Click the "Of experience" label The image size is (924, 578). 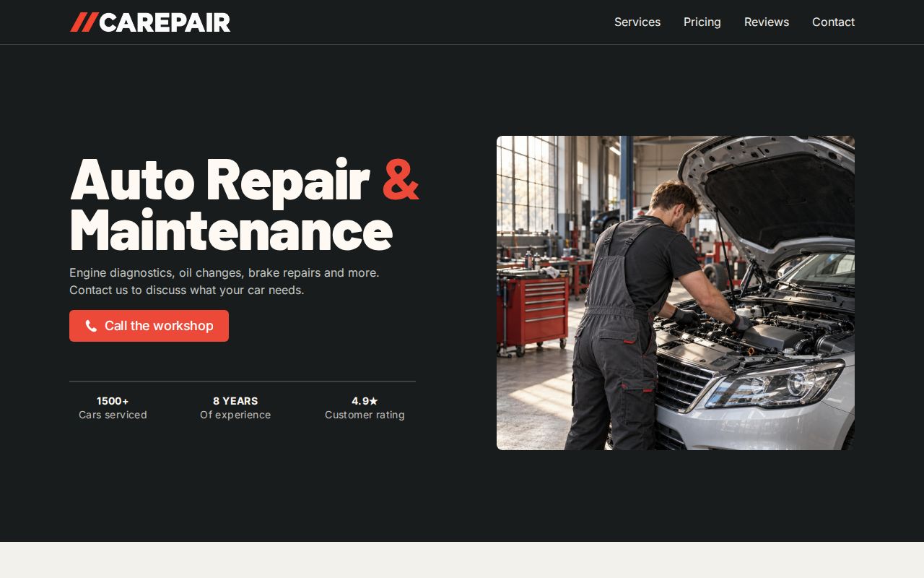(235, 415)
